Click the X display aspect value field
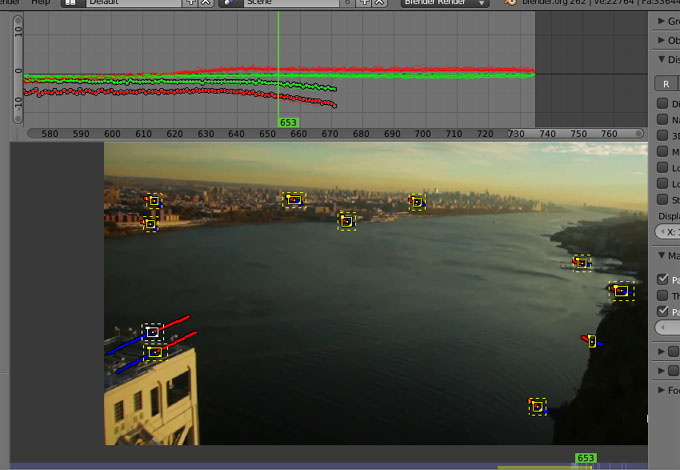This screenshot has width=680, height=470. point(667,232)
